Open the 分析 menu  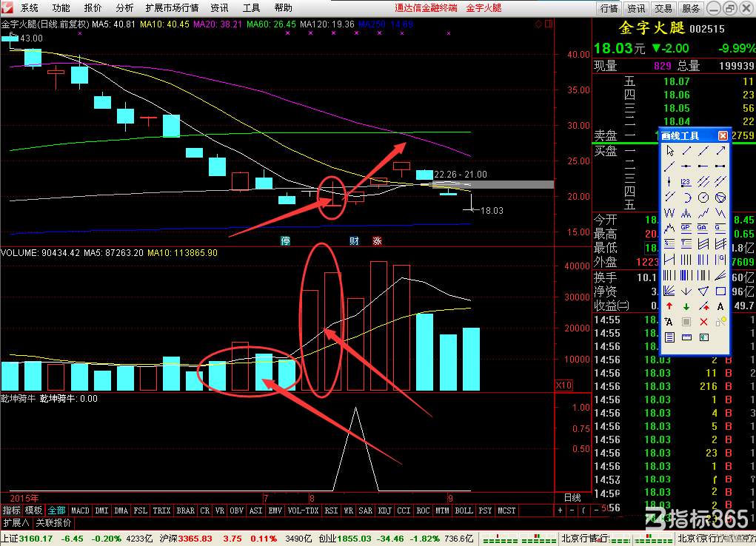[x=124, y=7]
